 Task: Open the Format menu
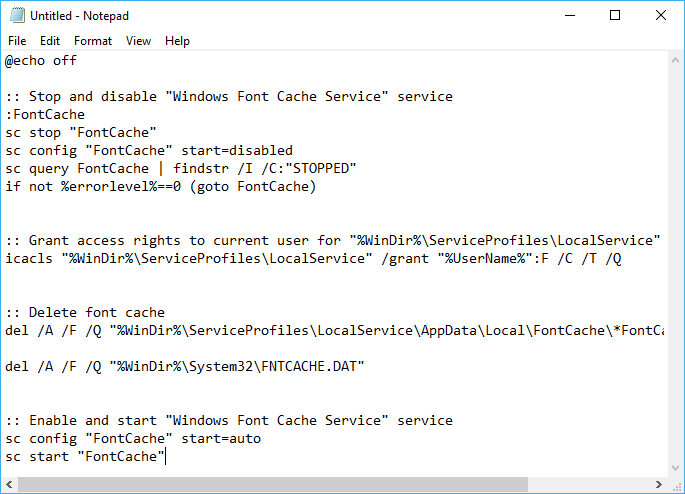(x=93, y=41)
